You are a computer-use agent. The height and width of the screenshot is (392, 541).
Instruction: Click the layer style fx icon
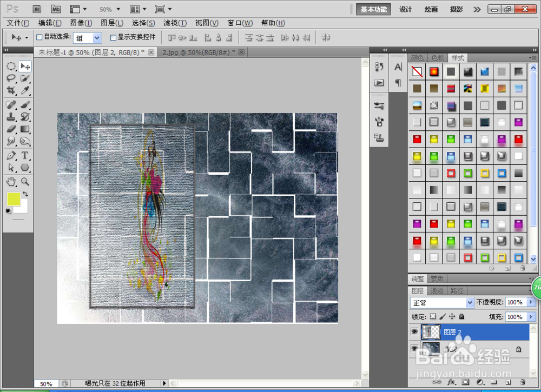[451, 382]
